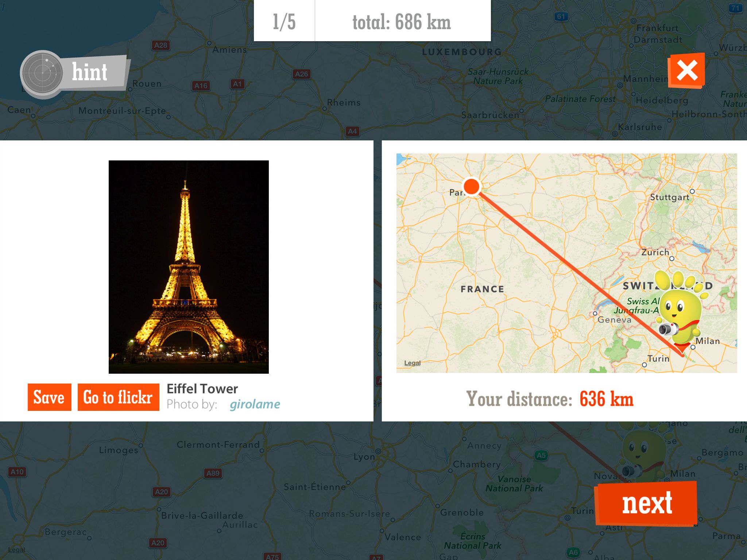The width and height of the screenshot is (747, 560).
Task: Tap the orange next button
Action: (x=646, y=503)
